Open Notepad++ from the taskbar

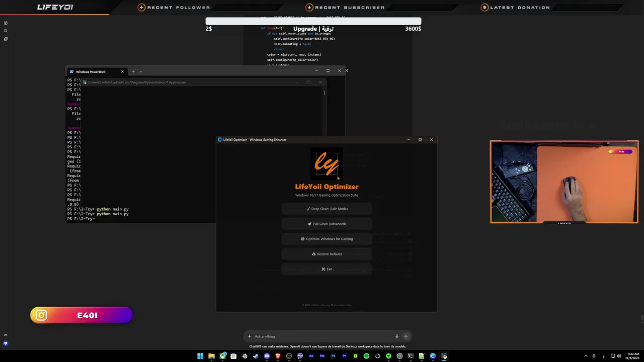point(422,356)
